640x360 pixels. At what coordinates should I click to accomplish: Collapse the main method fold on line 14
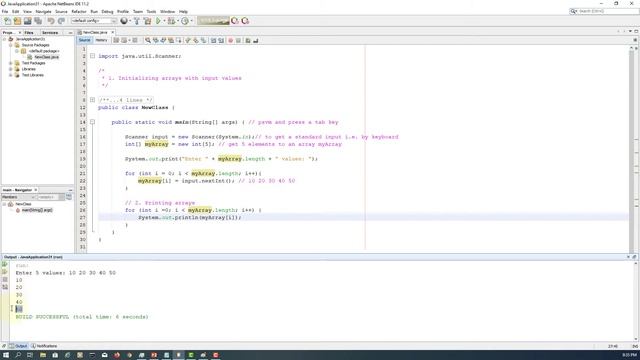pyautogui.click(x=93, y=122)
